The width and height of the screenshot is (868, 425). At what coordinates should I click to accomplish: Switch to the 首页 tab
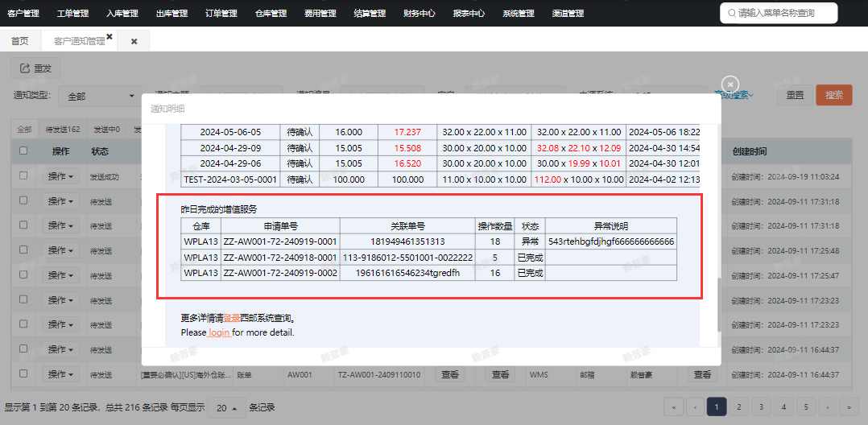tap(19, 42)
